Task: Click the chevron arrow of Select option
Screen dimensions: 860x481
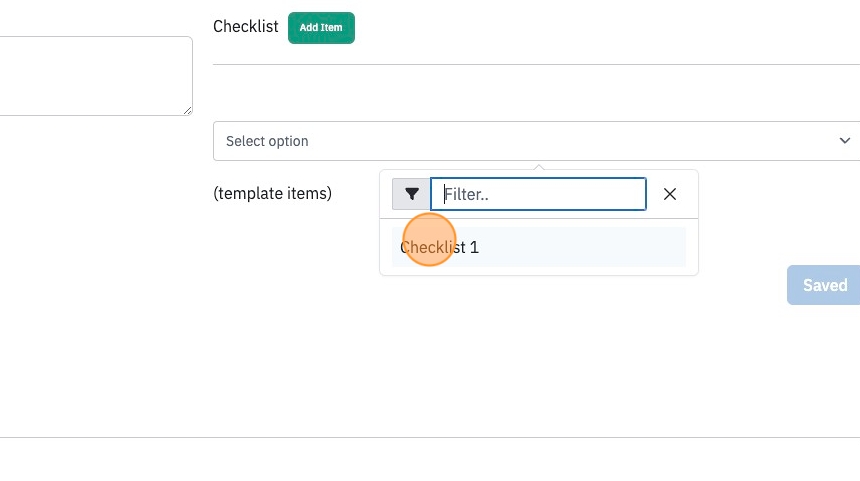Action: (x=845, y=140)
